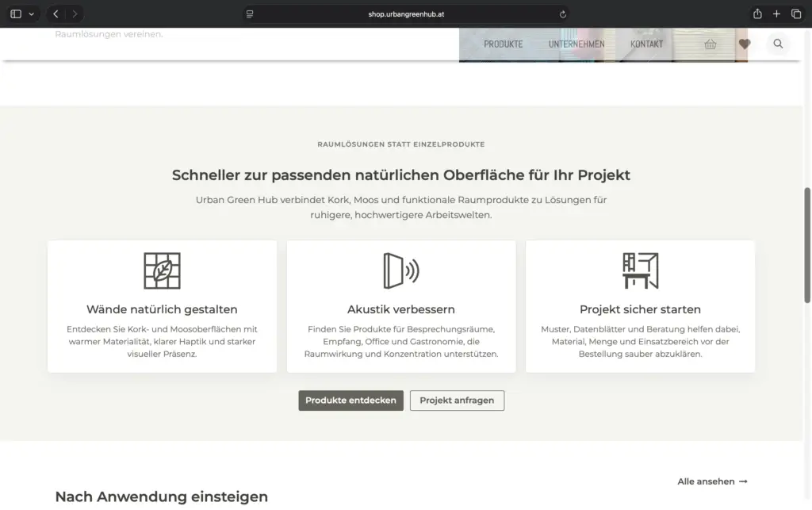Click the Produkte entdecken button

350,401
